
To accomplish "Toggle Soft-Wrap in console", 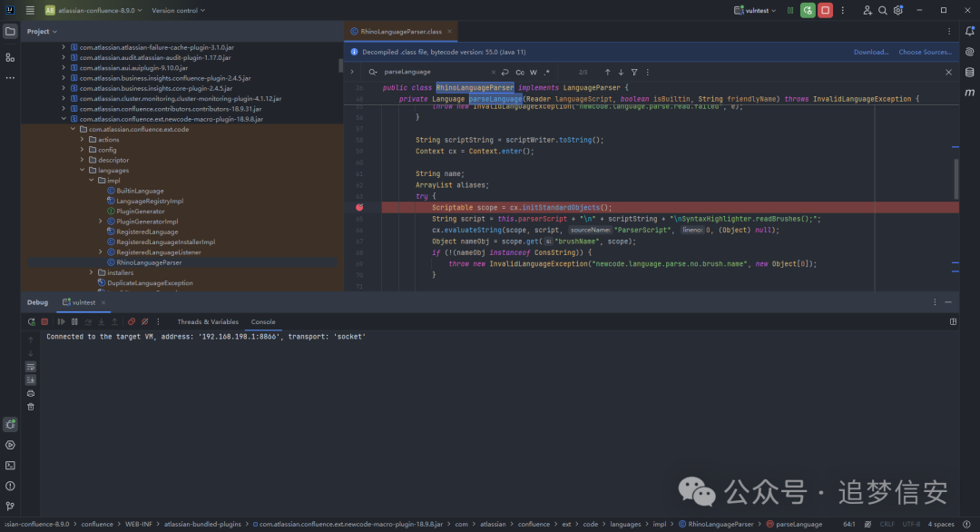I will [31, 367].
